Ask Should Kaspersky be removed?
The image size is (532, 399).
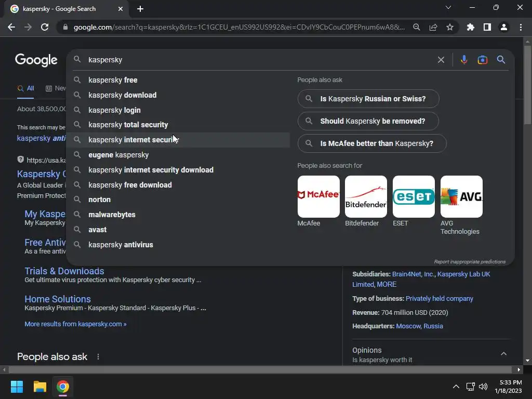tap(368, 121)
